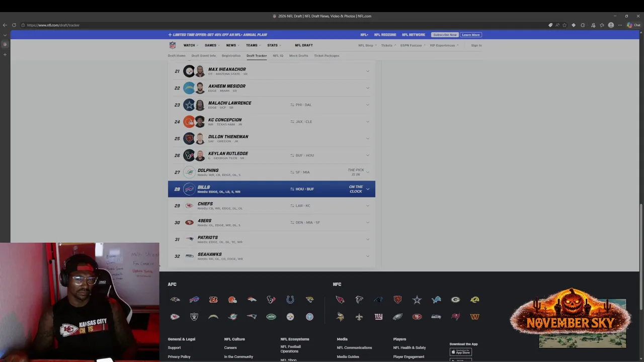Expand pick 29 Chiefs row chevron
The width and height of the screenshot is (644, 362).
coord(368,206)
